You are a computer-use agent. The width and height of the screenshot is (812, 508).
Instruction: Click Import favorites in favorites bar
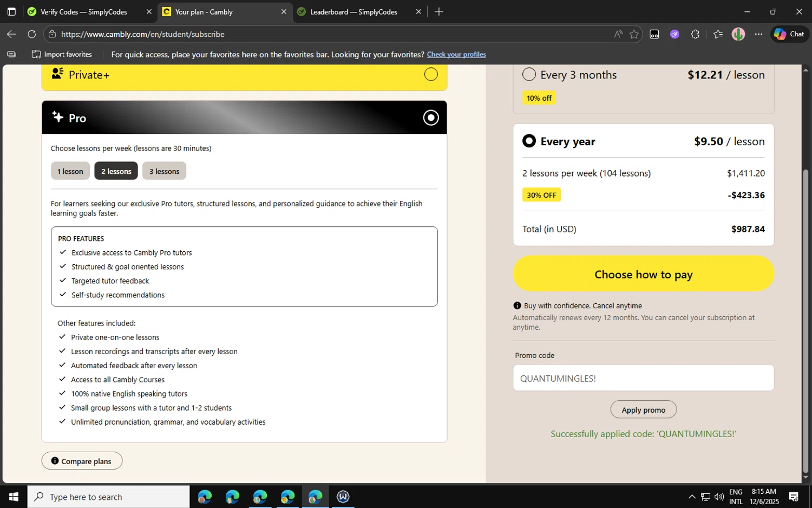pos(62,54)
